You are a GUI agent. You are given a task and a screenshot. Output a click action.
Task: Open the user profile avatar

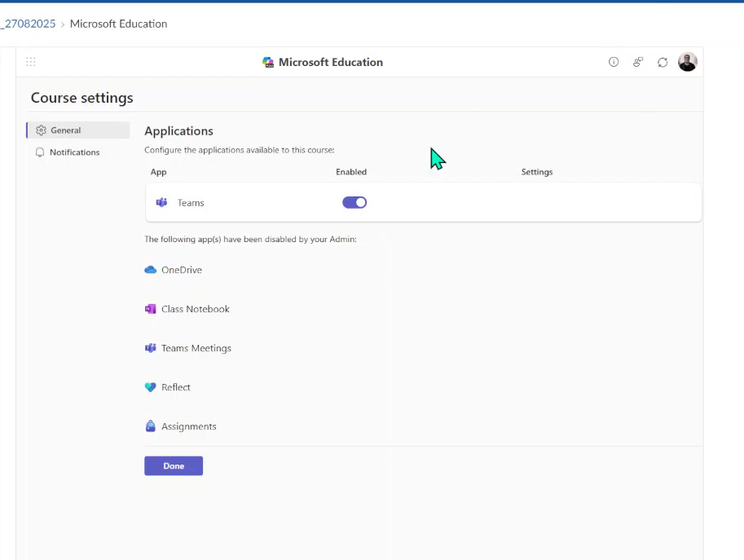click(687, 62)
